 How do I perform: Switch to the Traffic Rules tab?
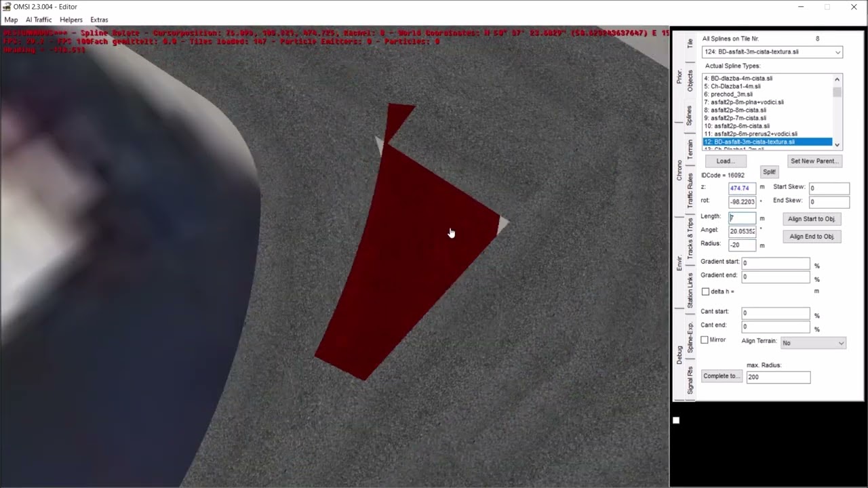(690, 190)
